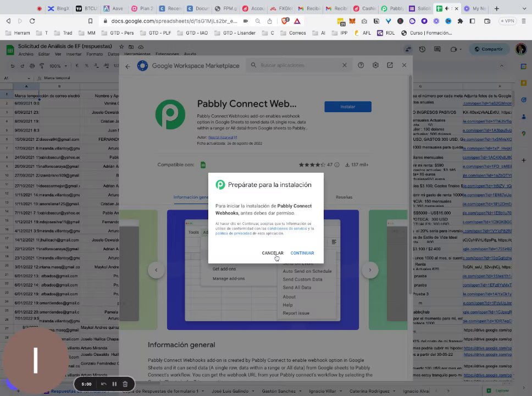Clear the Marketplace search with X icon

pos(345,65)
